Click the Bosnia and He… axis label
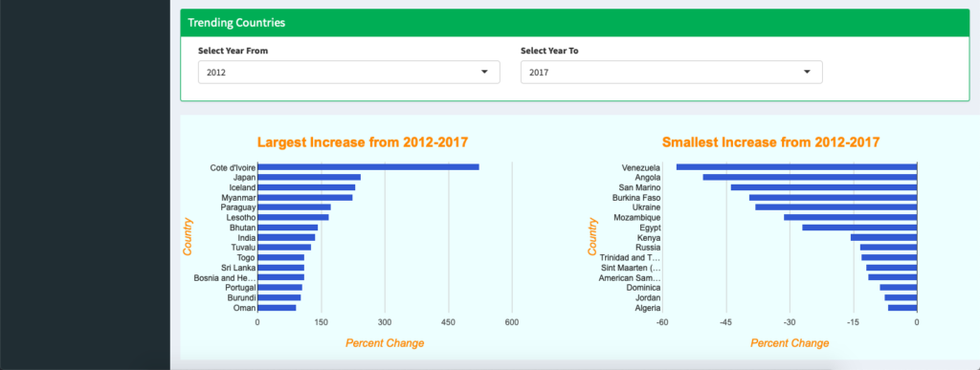Image resolution: width=980 pixels, height=370 pixels. coord(224,277)
